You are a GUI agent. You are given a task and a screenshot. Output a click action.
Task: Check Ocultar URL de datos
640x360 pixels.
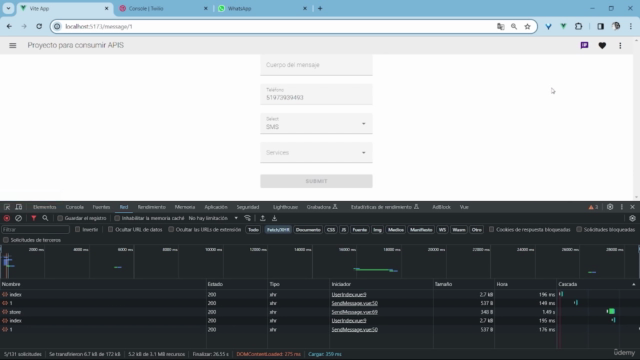point(111,229)
